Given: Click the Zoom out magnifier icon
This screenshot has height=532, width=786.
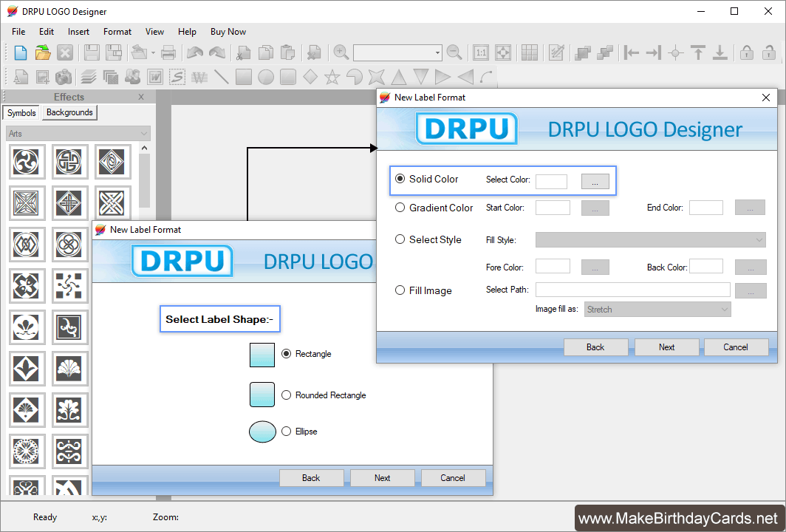Looking at the screenshot, I should [454, 52].
